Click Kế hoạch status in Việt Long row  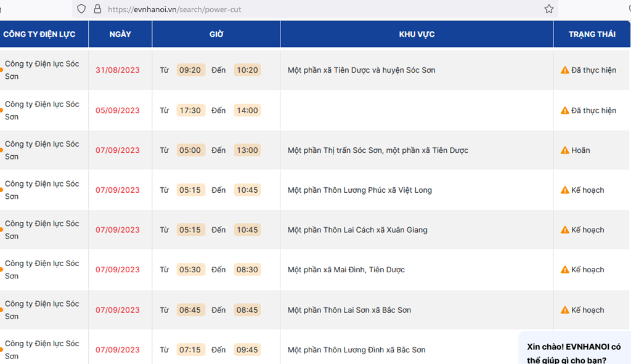pos(587,190)
